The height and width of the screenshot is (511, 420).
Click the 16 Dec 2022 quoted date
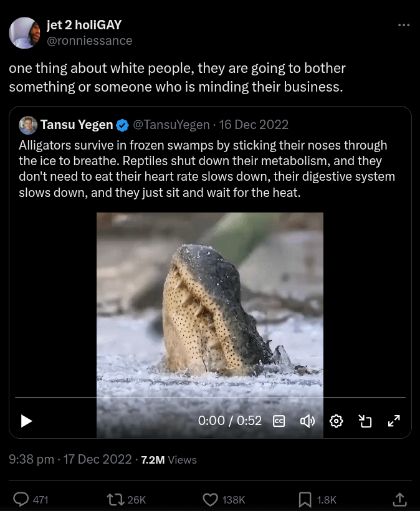tap(254, 125)
